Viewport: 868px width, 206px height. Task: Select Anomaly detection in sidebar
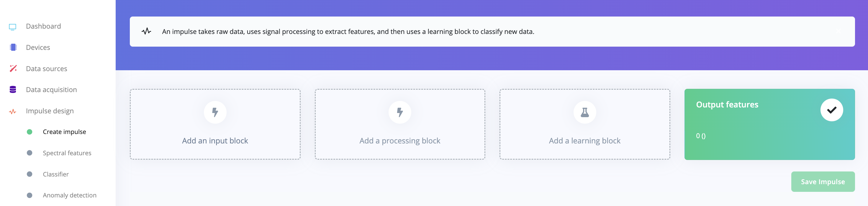point(69,195)
